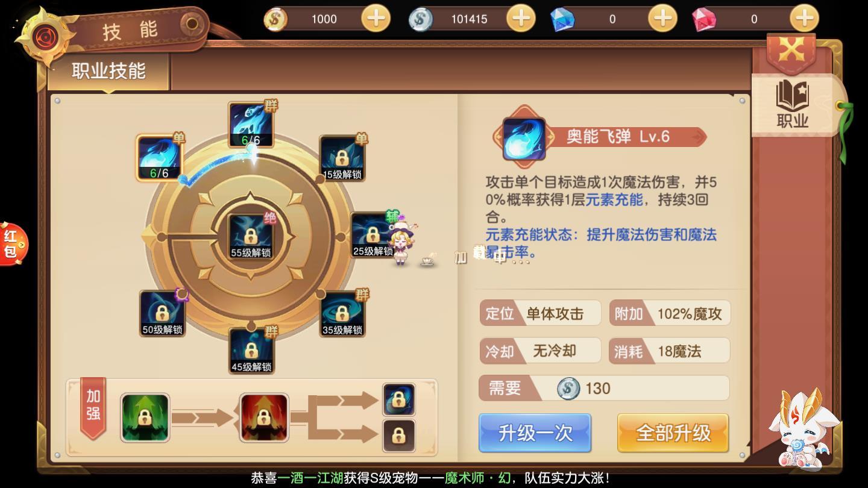
Task: Tap the locked support skill unlocking at level 25
Action: [x=373, y=235]
